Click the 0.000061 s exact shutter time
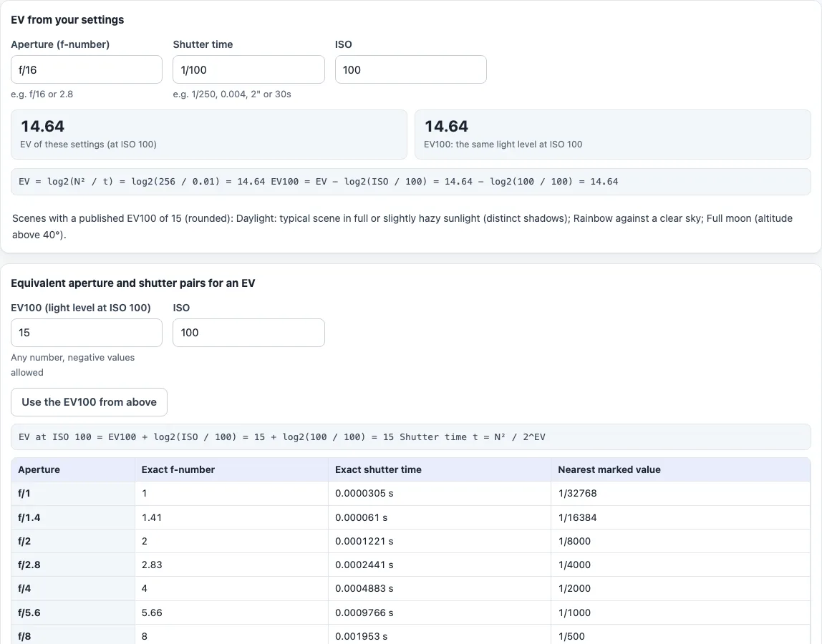This screenshot has height=644, width=822. pos(361,518)
